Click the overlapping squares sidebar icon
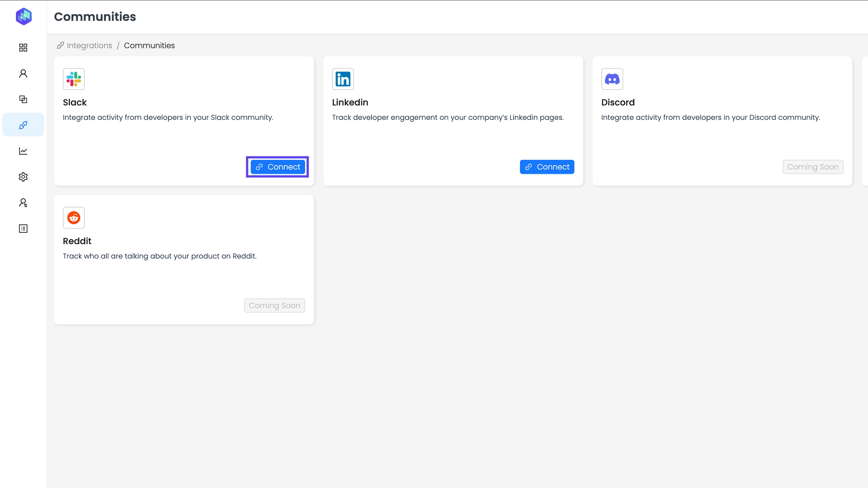This screenshot has width=868, height=488. coord(23,99)
